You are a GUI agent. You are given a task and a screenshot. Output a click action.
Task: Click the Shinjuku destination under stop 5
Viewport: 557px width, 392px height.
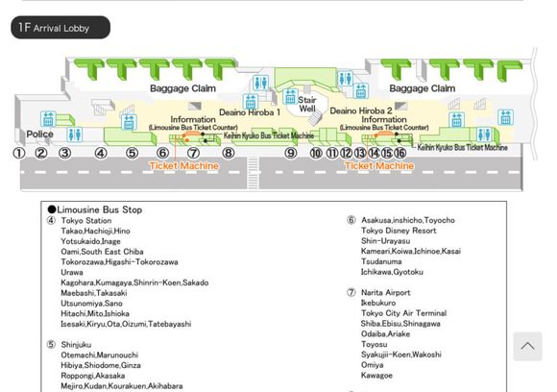pyautogui.click(x=76, y=345)
